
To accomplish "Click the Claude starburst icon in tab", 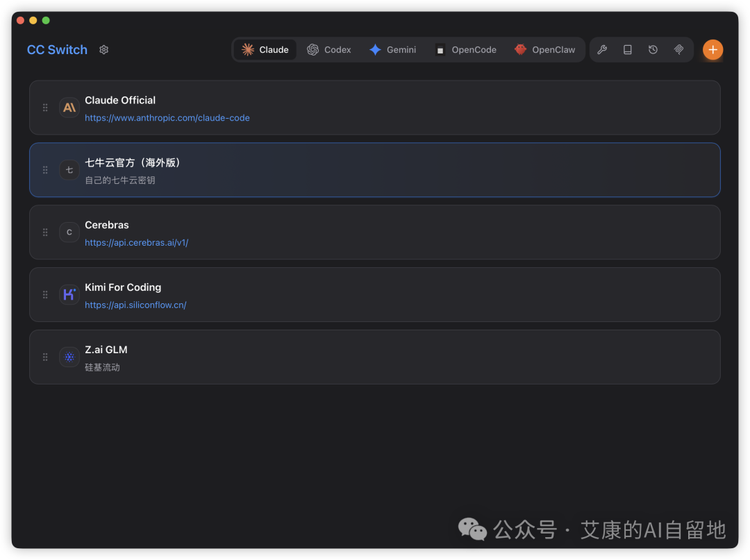I will [248, 50].
